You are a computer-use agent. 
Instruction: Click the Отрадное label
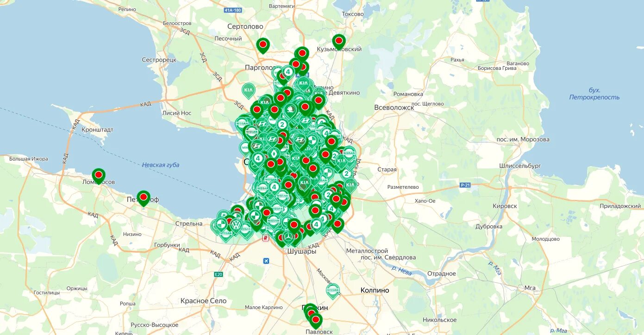click(x=441, y=273)
